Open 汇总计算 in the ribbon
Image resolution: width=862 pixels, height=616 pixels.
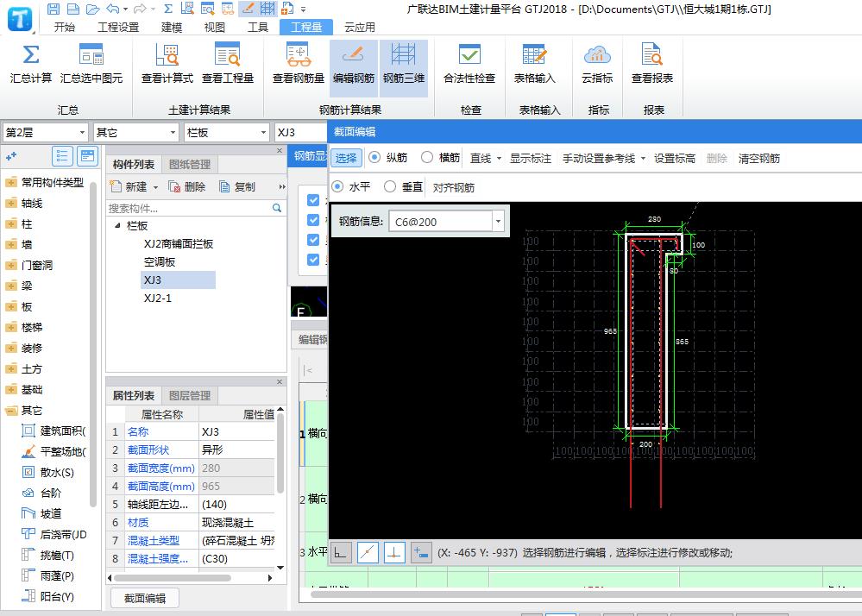click(x=31, y=65)
